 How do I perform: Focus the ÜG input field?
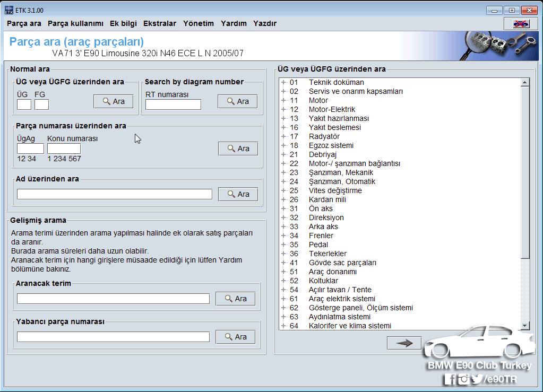pyautogui.click(x=24, y=104)
